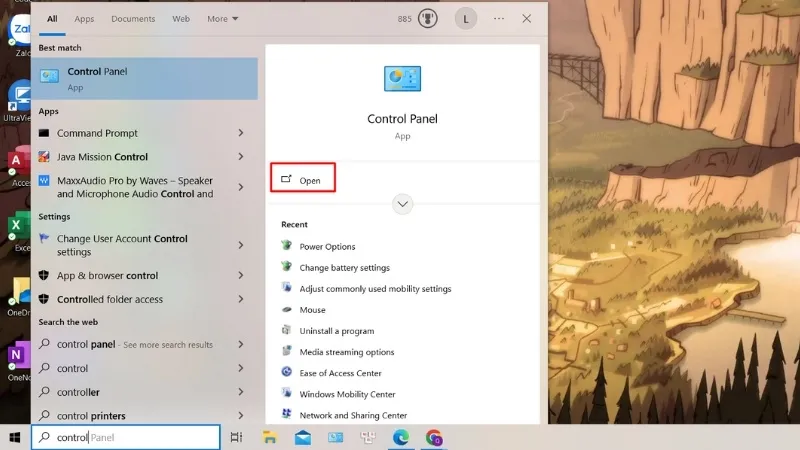Open Uninstall a program recent link
This screenshot has width=800, height=450.
coord(336,331)
